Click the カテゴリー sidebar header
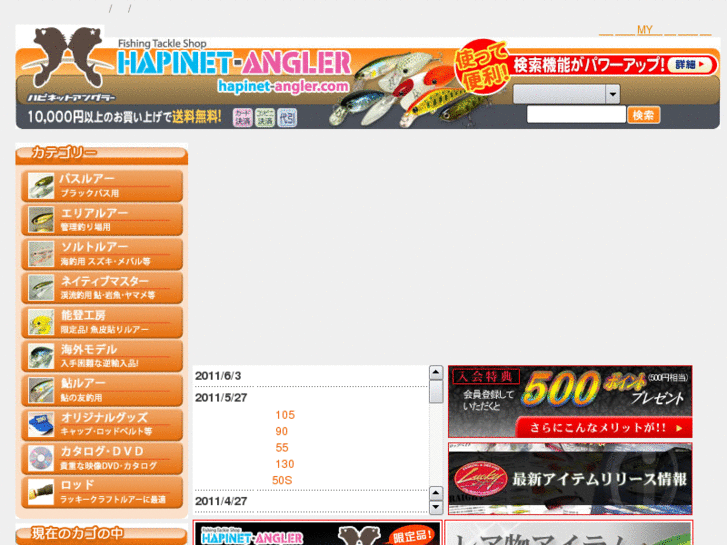This screenshot has width=727, height=545. tap(102, 154)
